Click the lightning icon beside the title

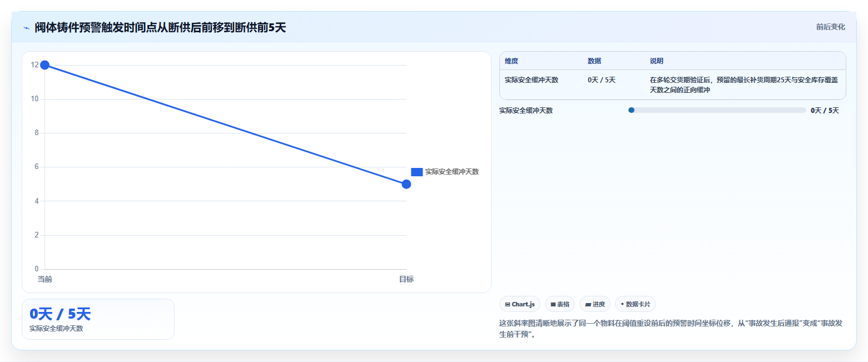[26, 28]
